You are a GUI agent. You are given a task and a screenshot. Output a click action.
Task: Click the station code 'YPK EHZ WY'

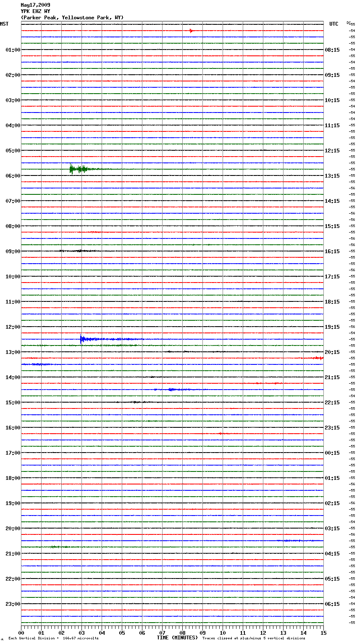click(35, 11)
